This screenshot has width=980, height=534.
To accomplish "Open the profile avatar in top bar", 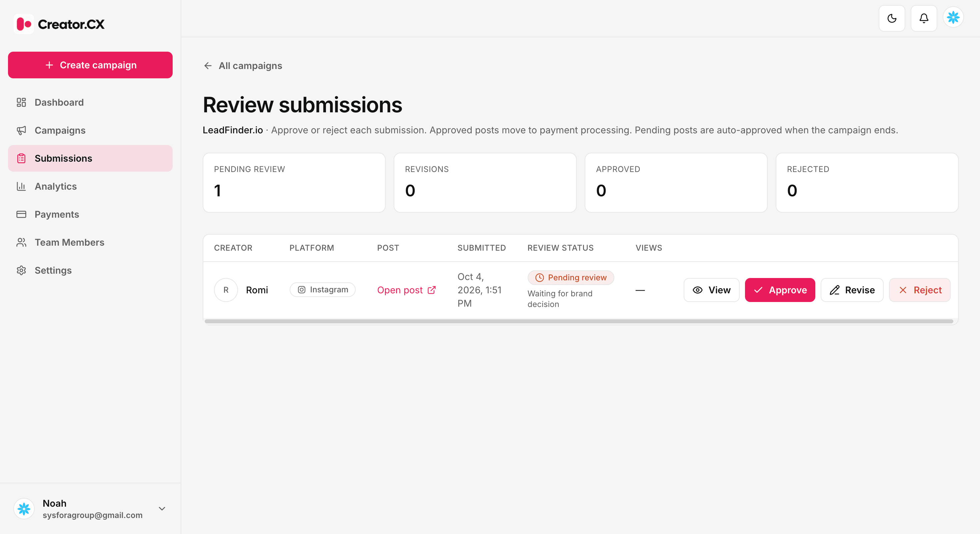I will click(x=953, y=17).
